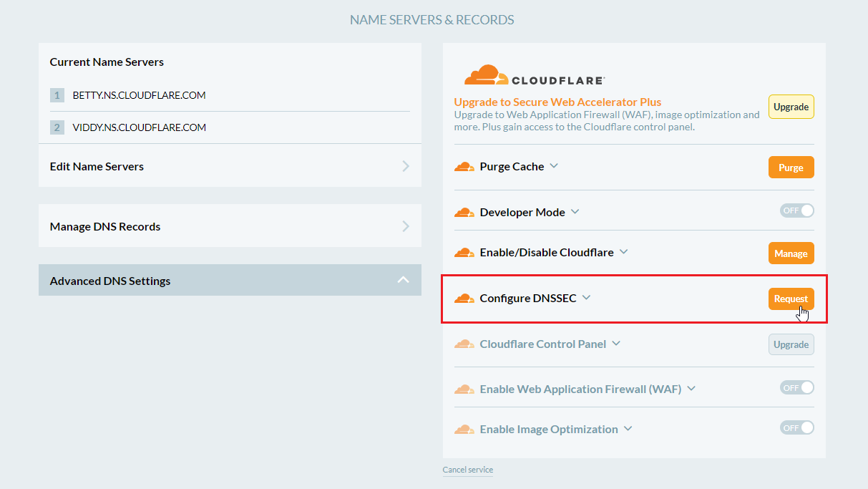
Task: Expand the Developer Mode chevron
Action: (575, 212)
